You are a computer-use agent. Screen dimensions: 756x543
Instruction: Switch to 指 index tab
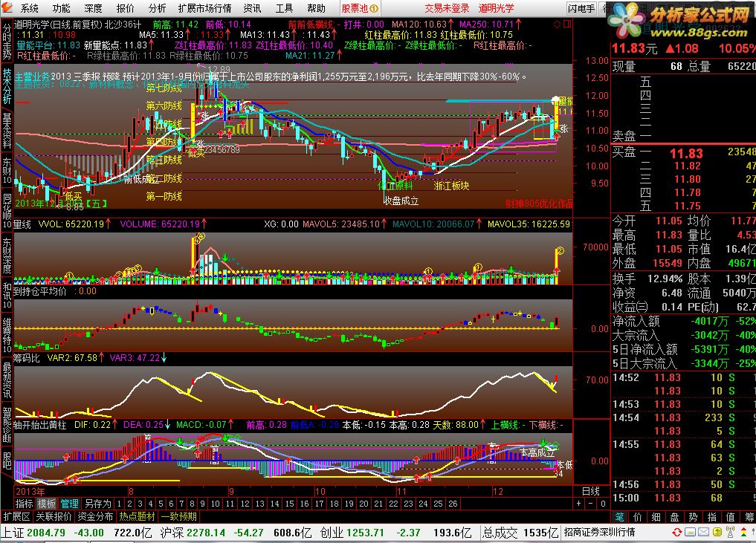click(712, 517)
